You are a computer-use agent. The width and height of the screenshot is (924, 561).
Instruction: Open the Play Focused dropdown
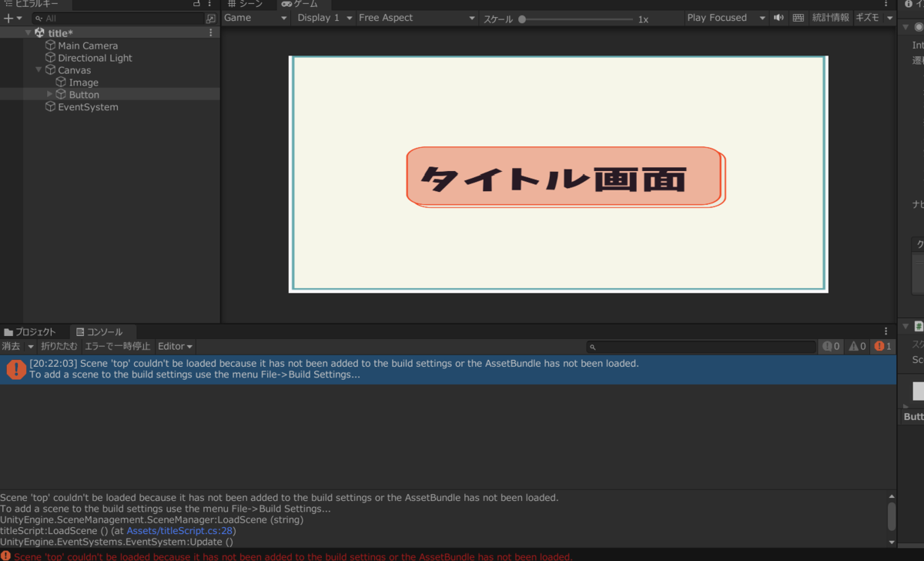point(726,18)
